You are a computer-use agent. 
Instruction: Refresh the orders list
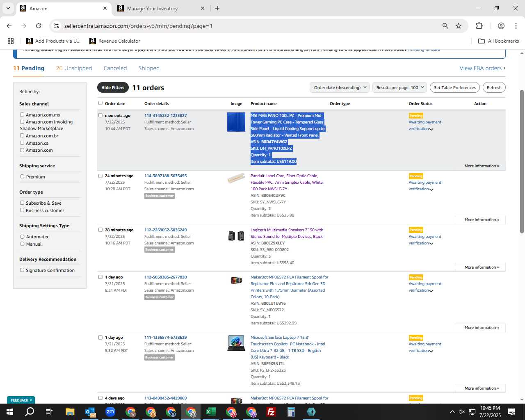pos(494,87)
